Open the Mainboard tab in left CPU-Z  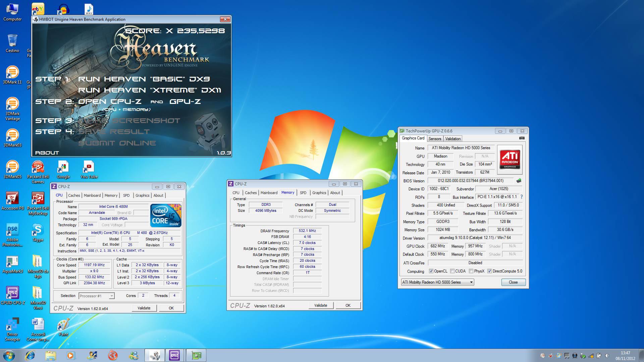pyautogui.click(x=92, y=195)
